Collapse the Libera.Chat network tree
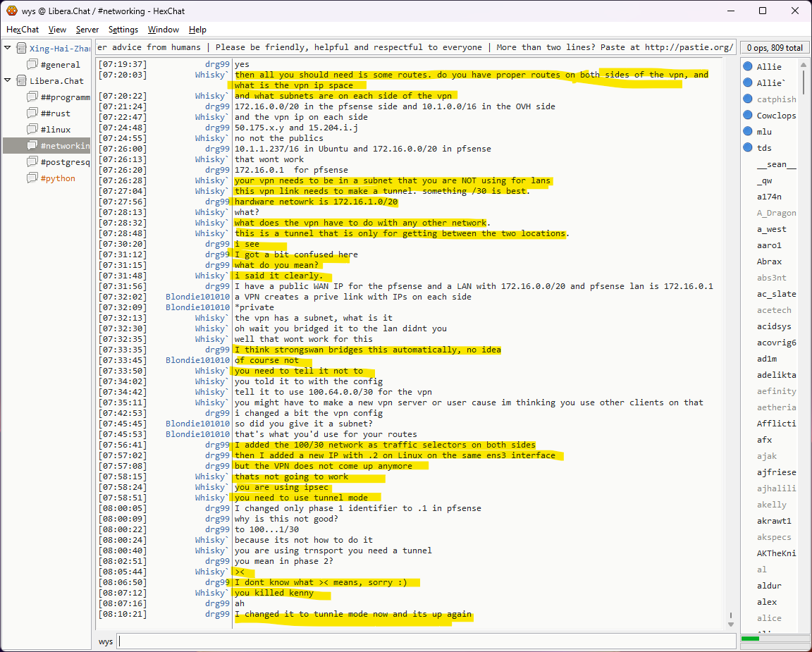 (8, 81)
